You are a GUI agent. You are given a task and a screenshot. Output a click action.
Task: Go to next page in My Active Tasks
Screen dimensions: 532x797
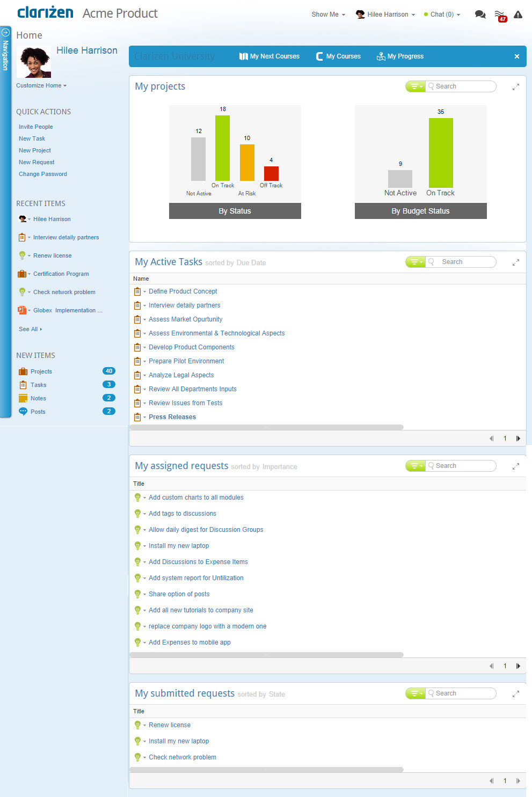coord(518,438)
